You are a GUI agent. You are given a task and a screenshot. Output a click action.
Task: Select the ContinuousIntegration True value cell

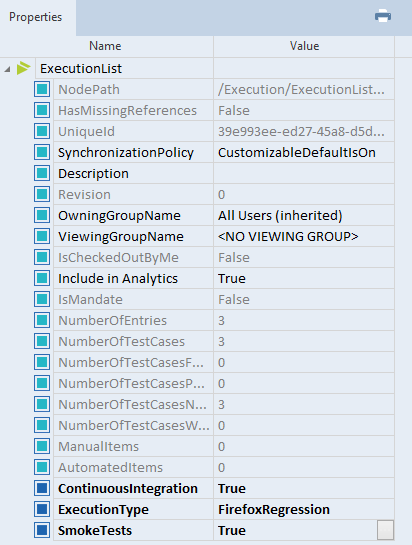304,488
